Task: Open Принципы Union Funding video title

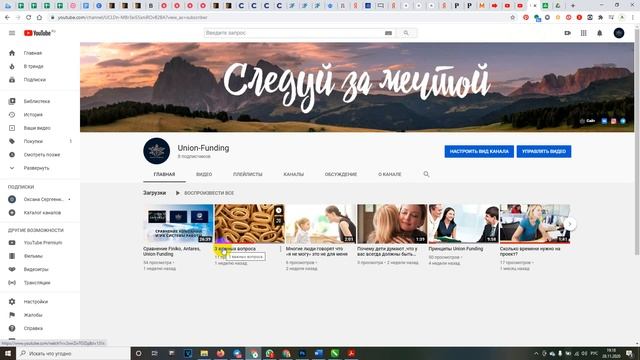Action: point(456,249)
